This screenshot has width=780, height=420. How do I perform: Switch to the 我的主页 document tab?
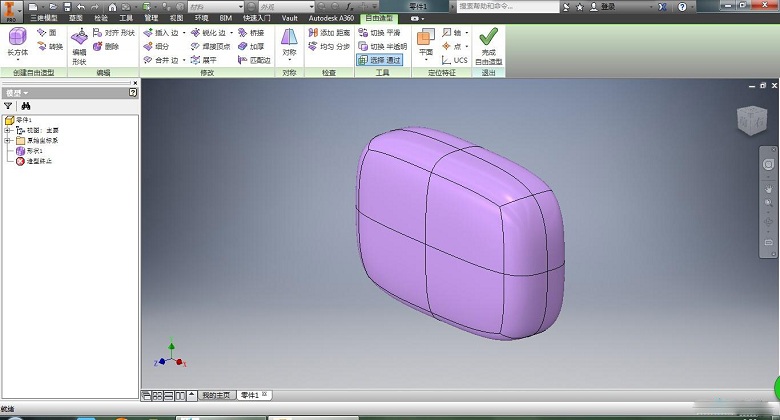216,395
